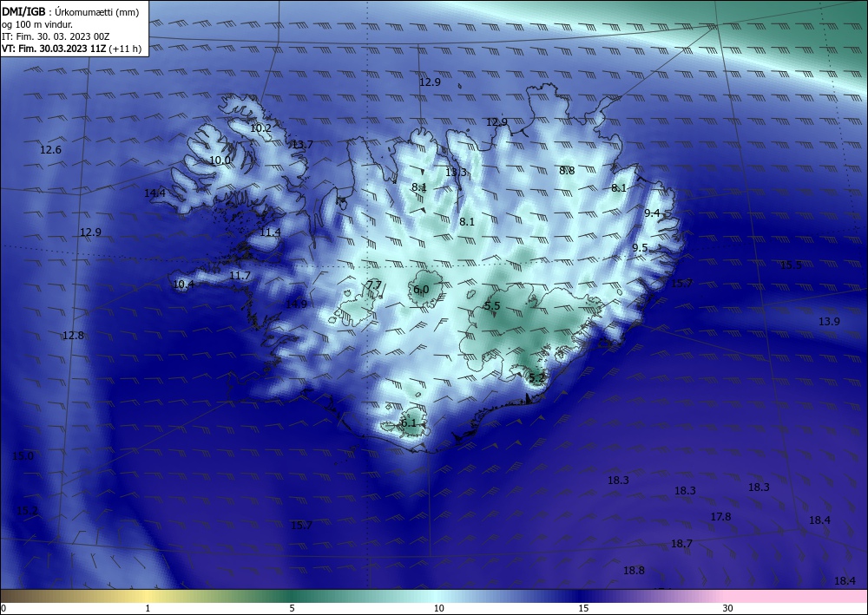
Task: Click the legend tick label 5
Action: 292,608
